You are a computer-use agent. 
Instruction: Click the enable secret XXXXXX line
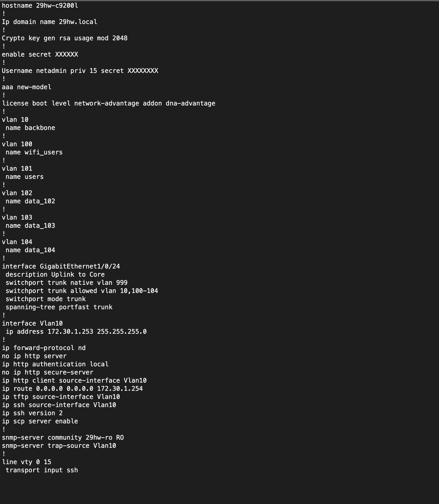click(40, 54)
